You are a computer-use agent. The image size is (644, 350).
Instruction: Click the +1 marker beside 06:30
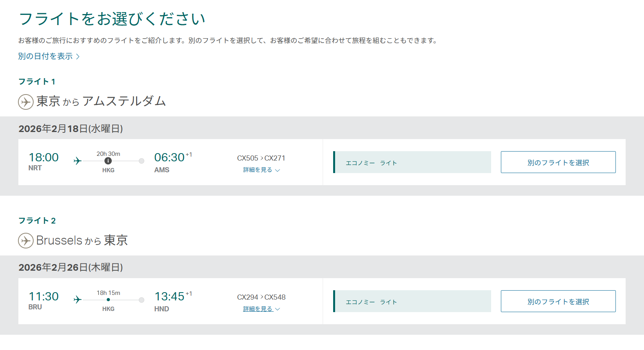pyautogui.click(x=189, y=155)
